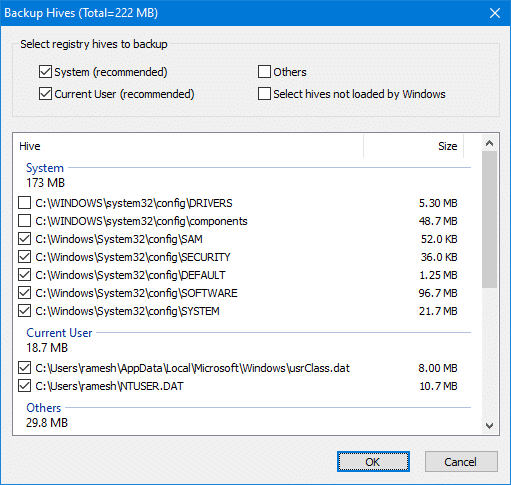Click the Select registry hives to backup label
Screen dimensions: 511x485
[94, 44]
